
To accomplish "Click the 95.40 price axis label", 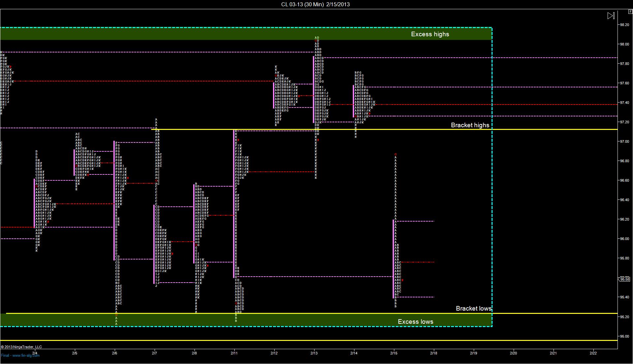I will 624,297.
